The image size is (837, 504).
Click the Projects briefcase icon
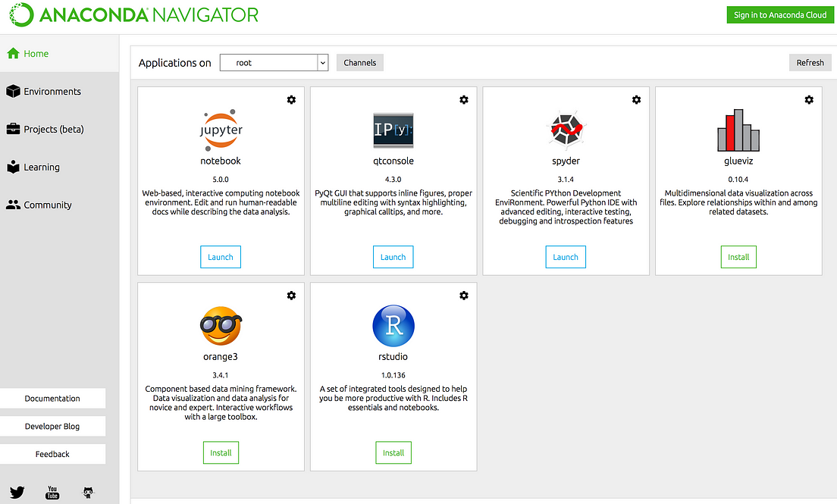pyautogui.click(x=14, y=129)
